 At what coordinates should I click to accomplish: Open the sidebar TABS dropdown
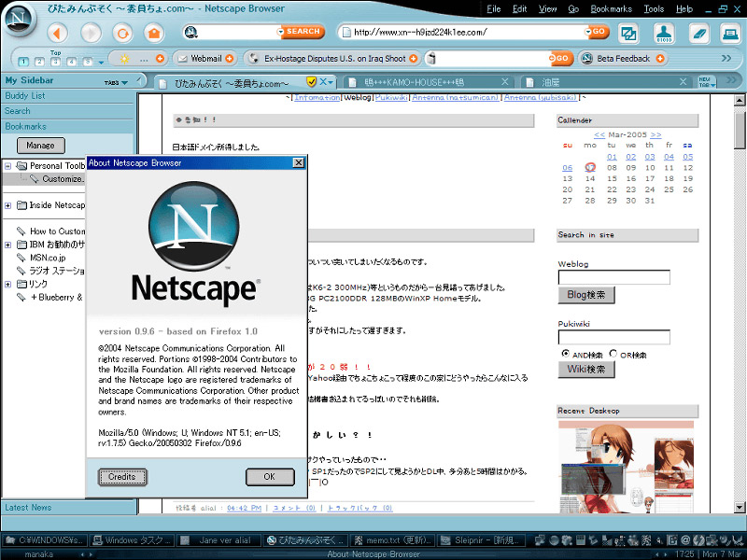116,82
